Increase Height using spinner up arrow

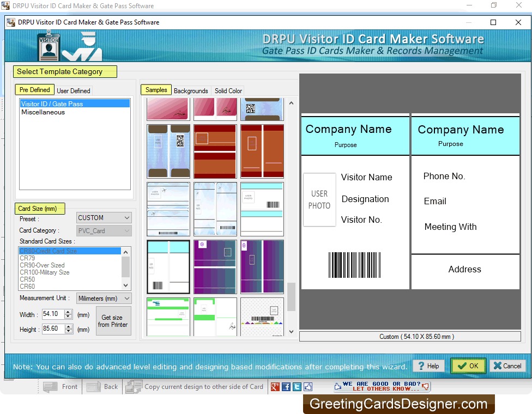pyautogui.click(x=69, y=326)
